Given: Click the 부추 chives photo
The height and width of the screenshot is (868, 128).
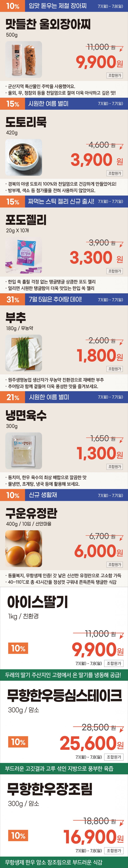Looking at the screenshot, I should (24, 353).
